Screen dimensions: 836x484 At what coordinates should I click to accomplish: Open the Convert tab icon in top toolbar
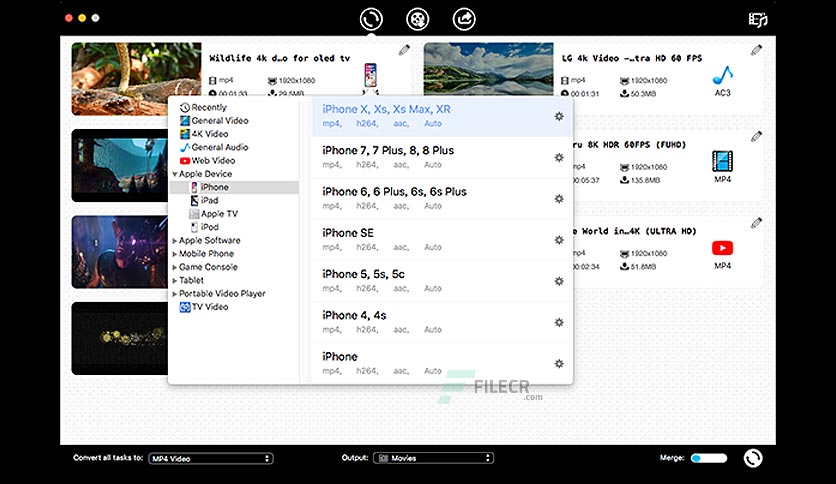pos(371,19)
